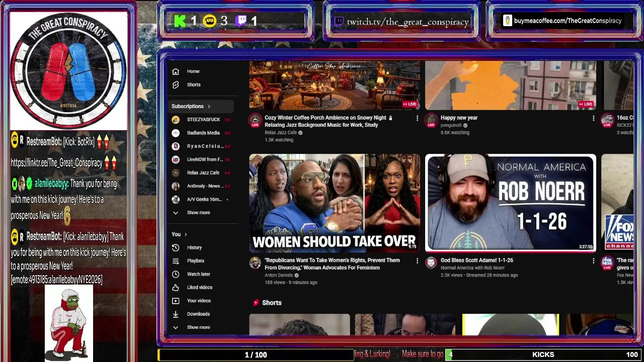This screenshot has height=362, width=644.
Task: Select LiveNOW from F... channel avatar
Action: tap(176, 159)
